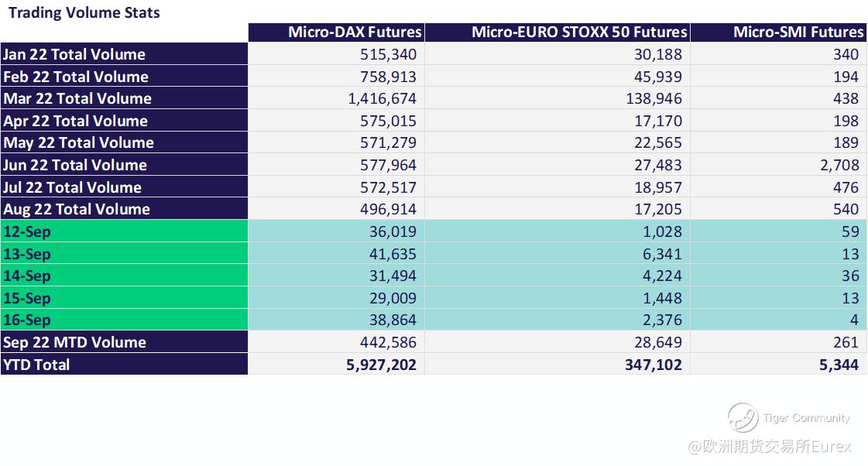Select the YTD Total row label

pos(36,365)
